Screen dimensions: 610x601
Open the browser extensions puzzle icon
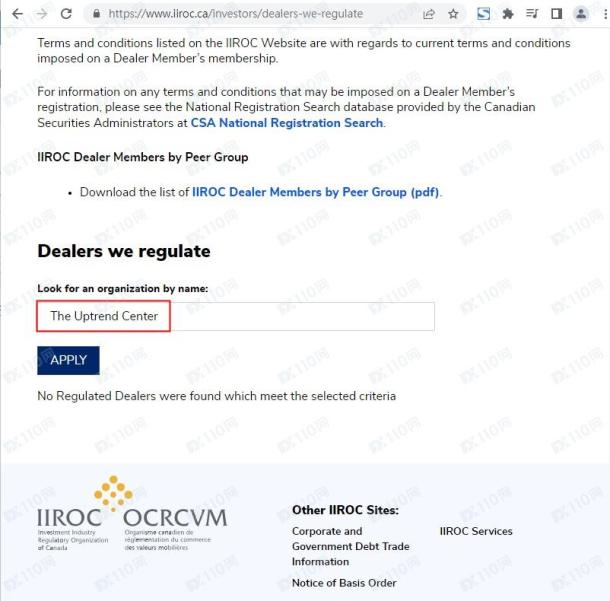(x=508, y=14)
